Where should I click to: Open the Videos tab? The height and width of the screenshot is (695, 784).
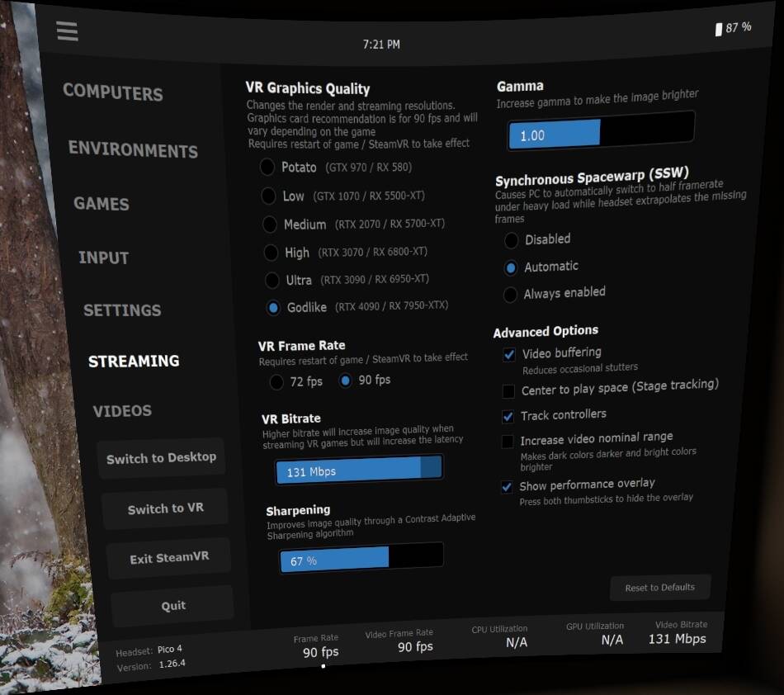coord(122,411)
